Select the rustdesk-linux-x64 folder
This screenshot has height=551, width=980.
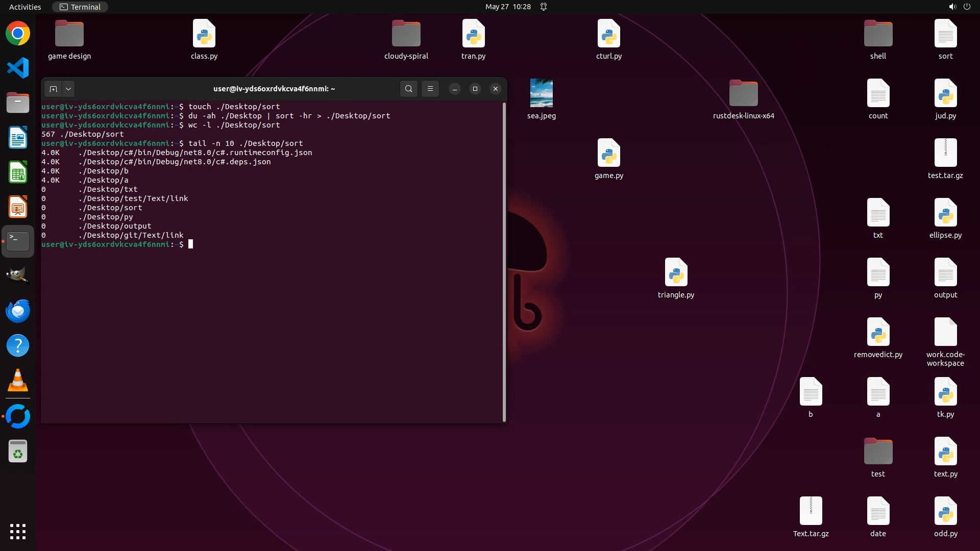[x=743, y=93]
